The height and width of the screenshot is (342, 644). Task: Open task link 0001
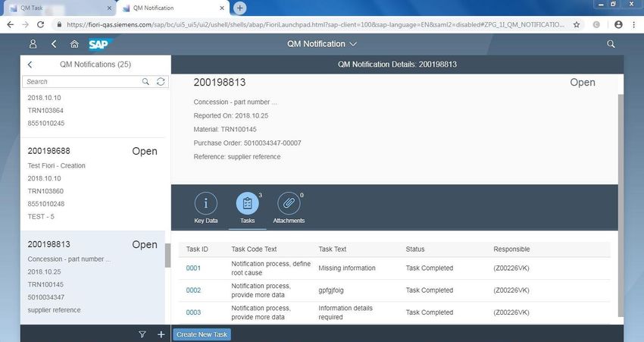[x=193, y=268]
